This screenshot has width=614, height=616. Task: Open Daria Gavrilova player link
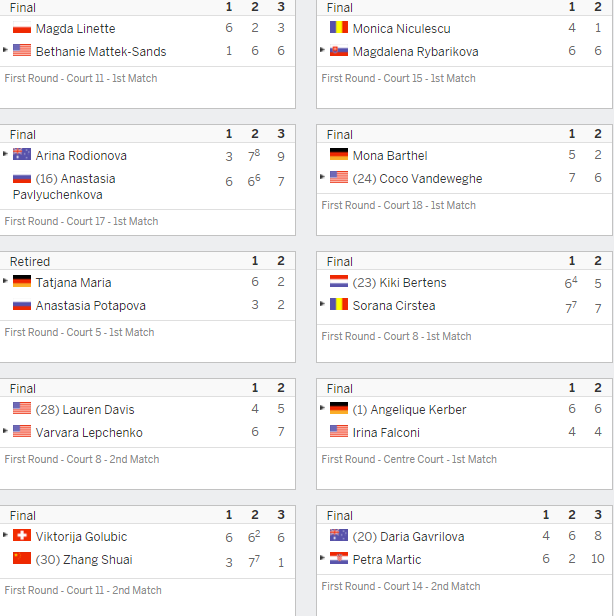(x=409, y=537)
